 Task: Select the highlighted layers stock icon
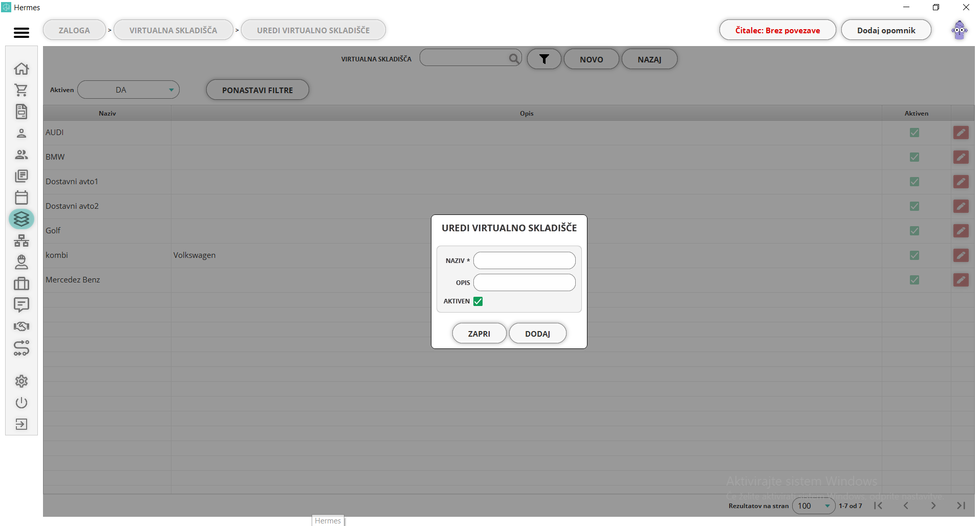pos(21,219)
